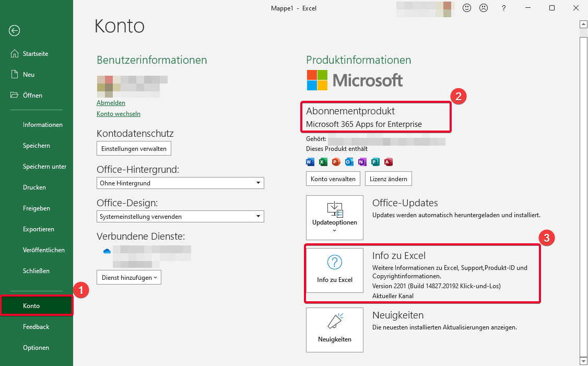Screen dimensions: 588x366
Task: Click Schließen in the sidebar
Action: tap(37, 271)
